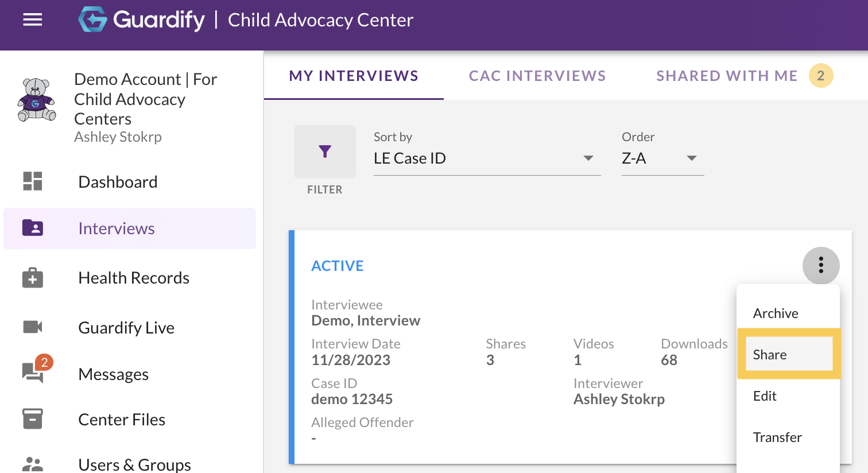The height and width of the screenshot is (473, 868).
Task: Click the Guardify Live video camera icon
Action: 33,327
